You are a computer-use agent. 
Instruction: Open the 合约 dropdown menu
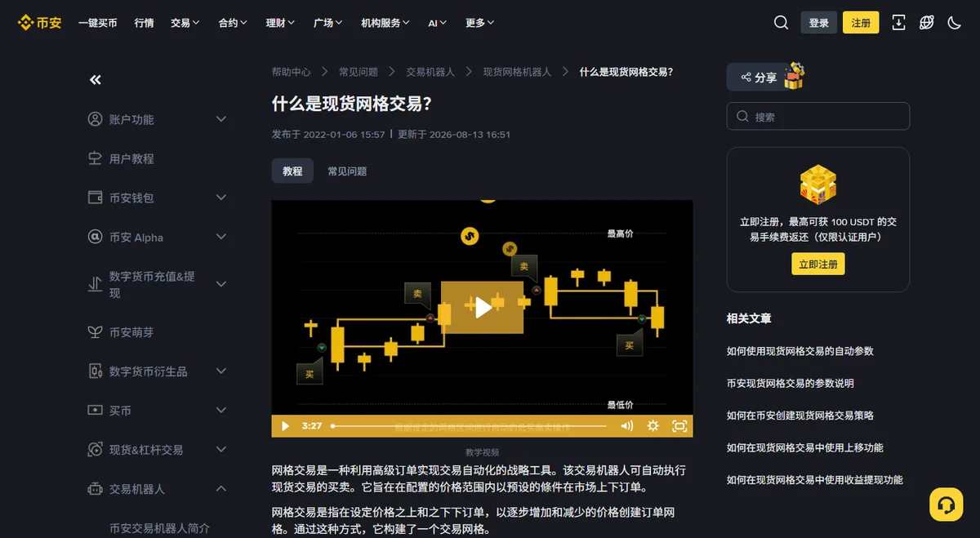233,23
